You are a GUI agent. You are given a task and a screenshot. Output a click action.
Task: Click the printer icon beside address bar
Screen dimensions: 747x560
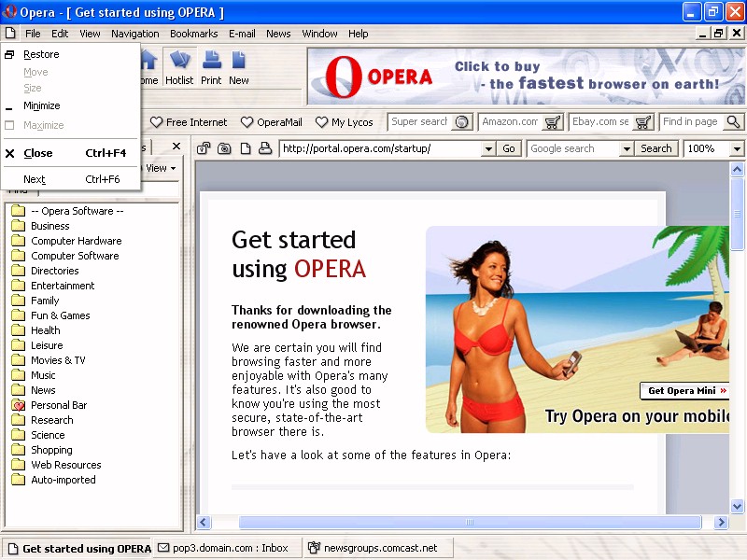(x=265, y=148)
